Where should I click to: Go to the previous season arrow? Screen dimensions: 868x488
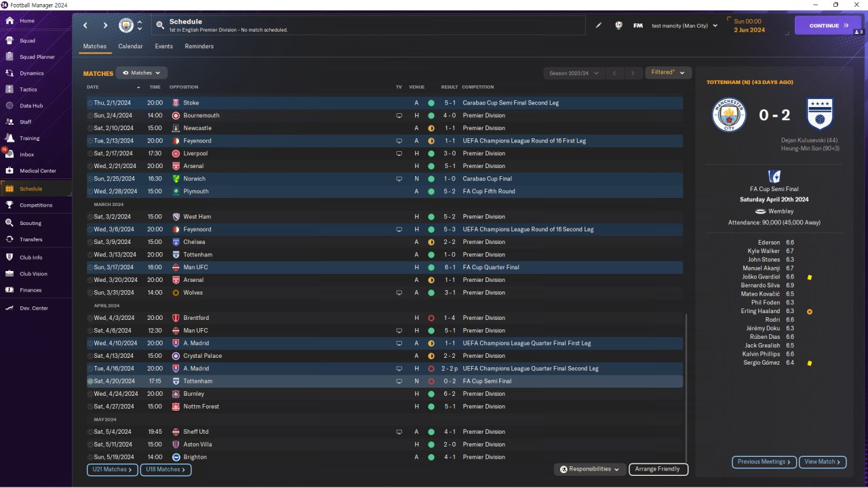[x=614, y=73]
